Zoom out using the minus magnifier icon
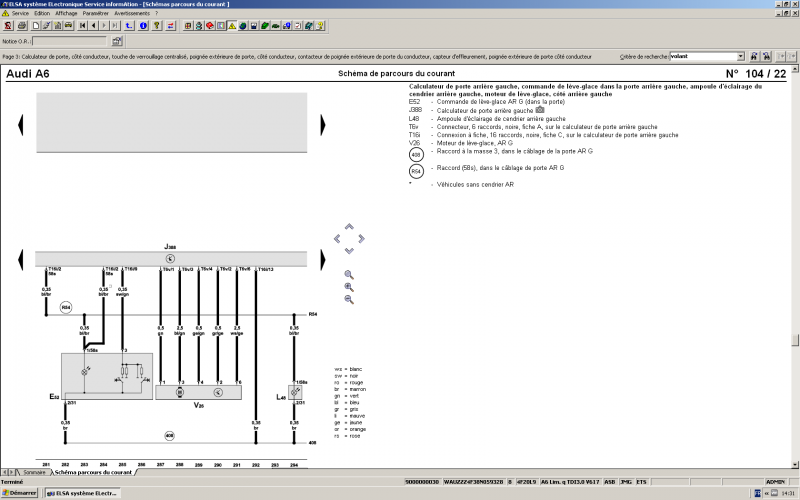Image resolution: width=800 pixels, height=500 pixels. pos(349,299)
